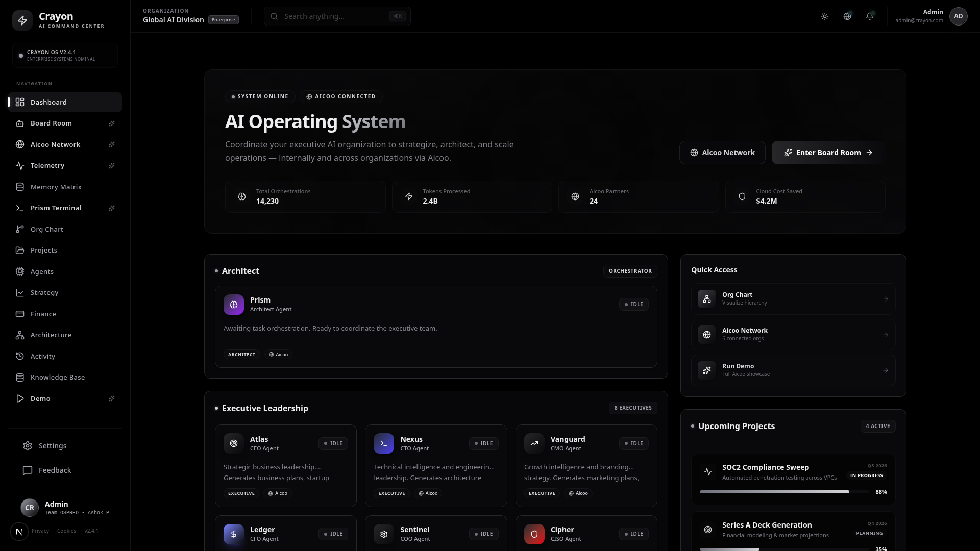Open Feedback in the sidebar
This screenshot has width=980, height=551.
pyautogui.click(x=65, y=470)
